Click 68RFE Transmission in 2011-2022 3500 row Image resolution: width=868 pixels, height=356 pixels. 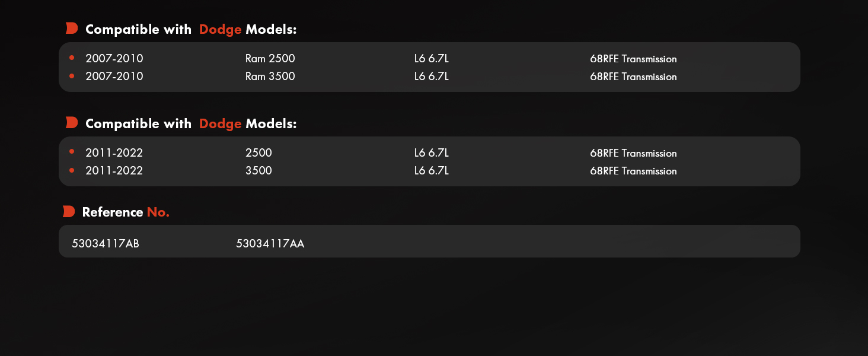pos(633,171)
